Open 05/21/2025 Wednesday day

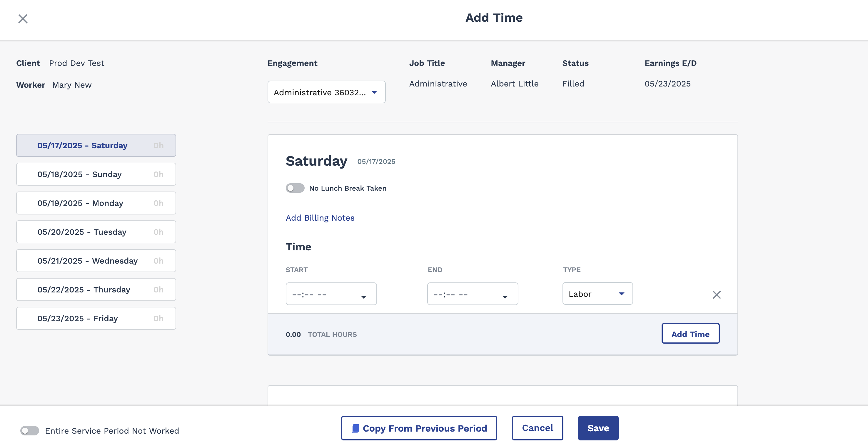pyautogui.click(x=96, y=261)
